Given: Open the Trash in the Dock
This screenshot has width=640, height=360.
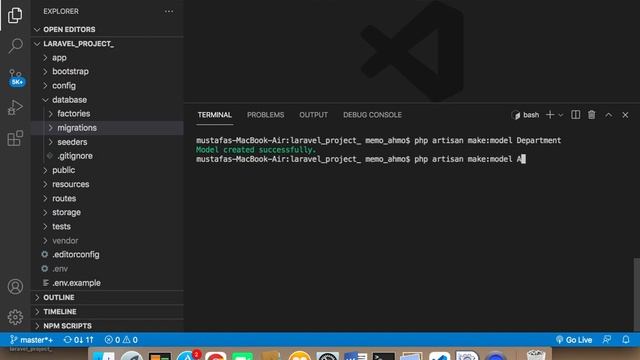Looking at the screenshot, I should pos(536,355).
